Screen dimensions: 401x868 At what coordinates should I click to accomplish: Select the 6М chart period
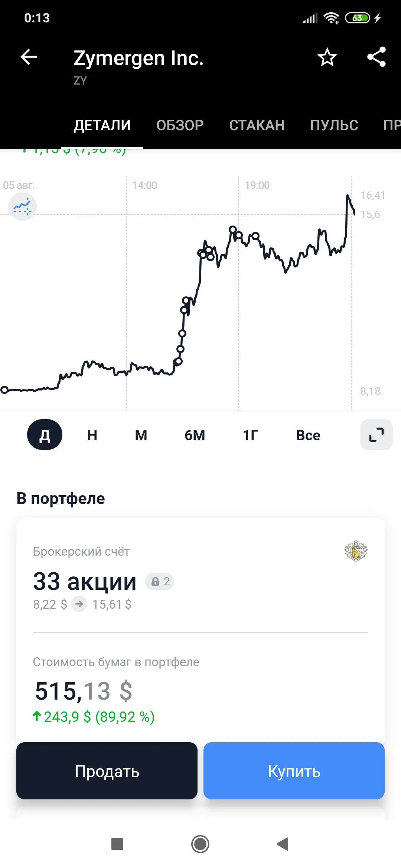click(195, 435)
